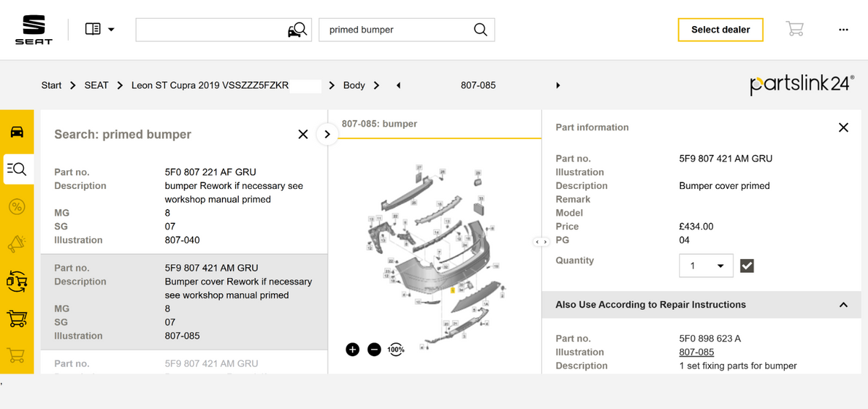Close the 'Search: primed bumper' panel
The height and width of the screenshot is (409, 868).
pyautogui.click(x=303, y=134)
